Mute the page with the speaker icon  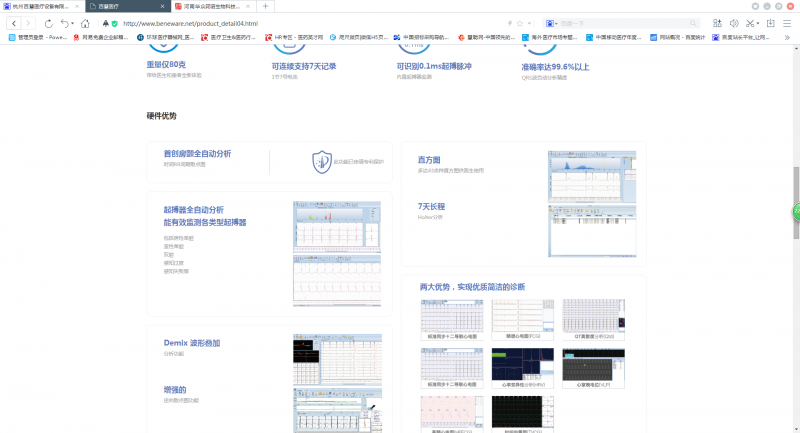tap(733, 22)
